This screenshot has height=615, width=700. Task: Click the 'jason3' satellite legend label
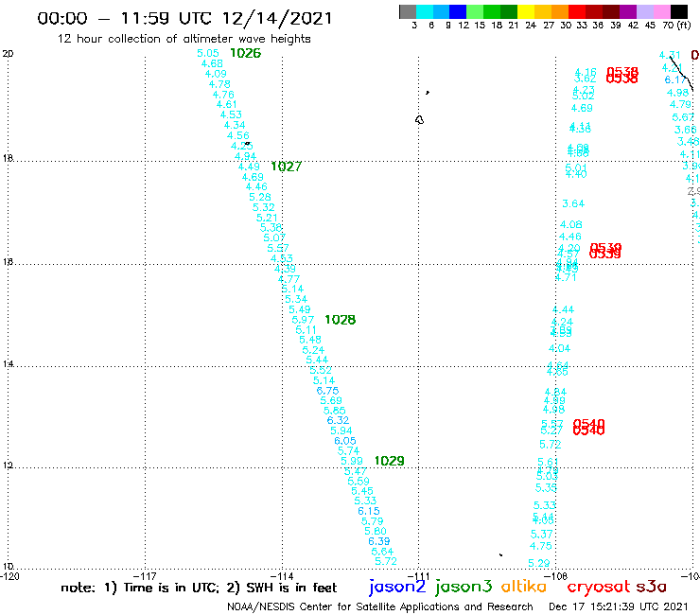(463, 587)
